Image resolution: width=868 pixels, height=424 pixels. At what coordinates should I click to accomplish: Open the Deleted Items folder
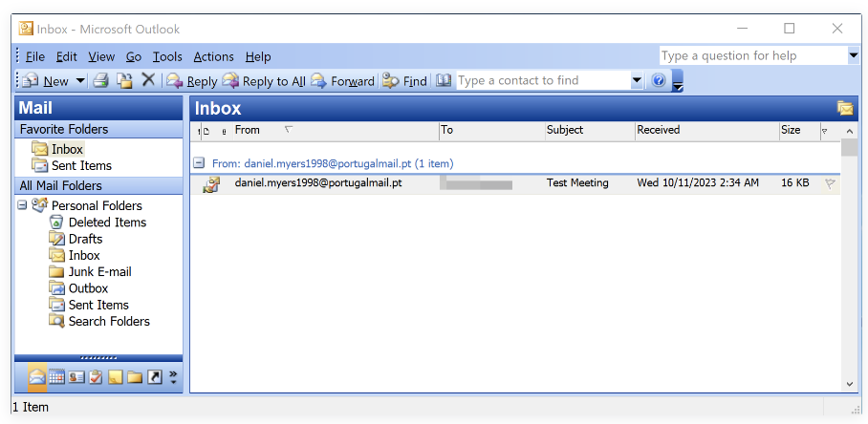tap(98, 223)
